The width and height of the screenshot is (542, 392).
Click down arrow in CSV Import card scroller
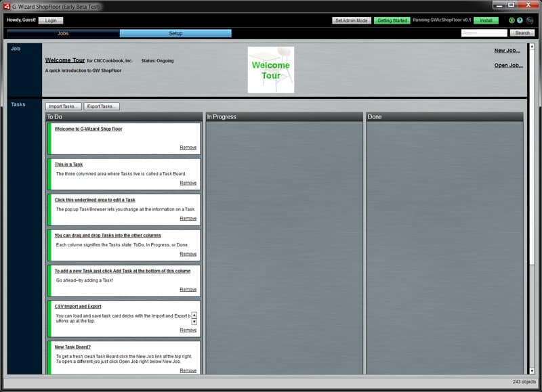[194, 322]
